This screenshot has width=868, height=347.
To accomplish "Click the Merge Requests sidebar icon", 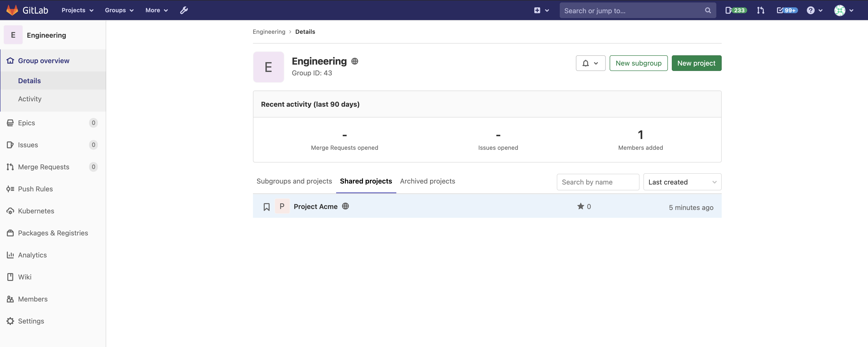I will click(10, 167).
